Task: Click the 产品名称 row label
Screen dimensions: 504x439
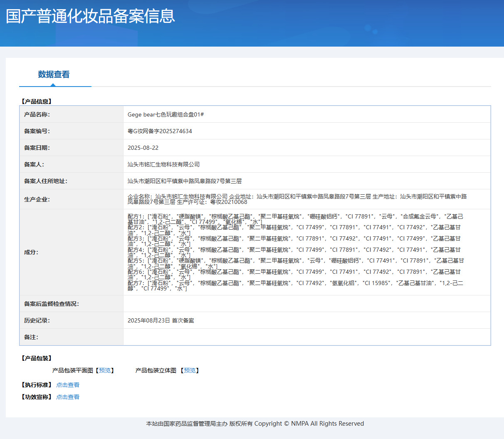Action: [x=37, y=114]
